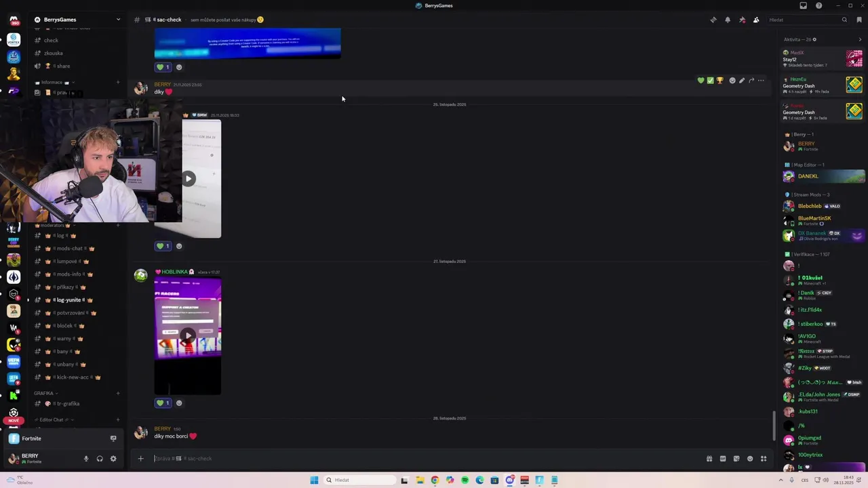Viewport: 868px width, 488px height.
Task: Open user settings gear
Action: (113, 459)
